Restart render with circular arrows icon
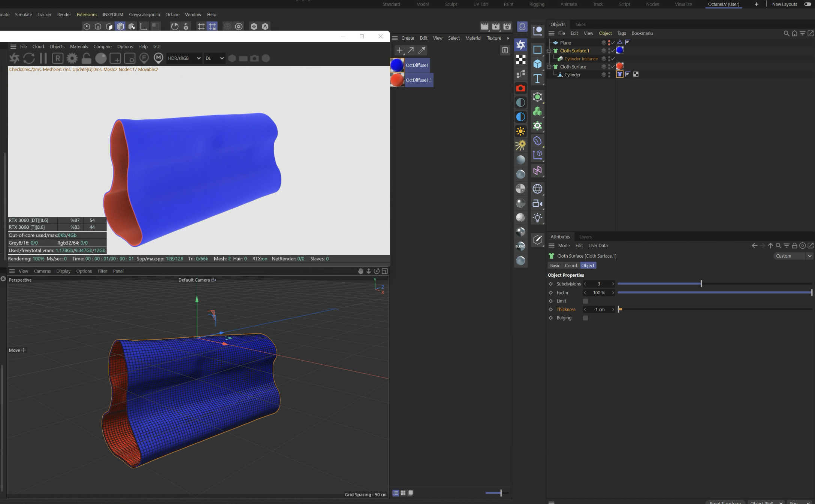Screen dimensions: 815x504 click(29, 58)
